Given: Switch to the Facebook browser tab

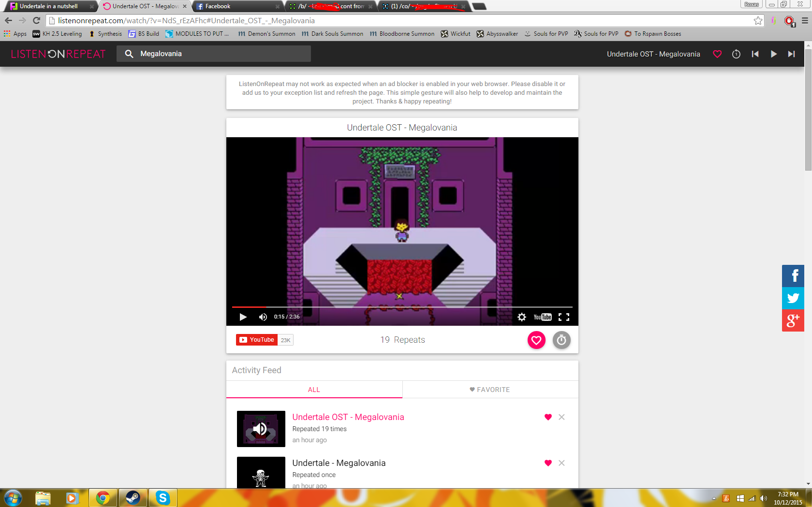Looking at the screenshot, I should point(236,6).
